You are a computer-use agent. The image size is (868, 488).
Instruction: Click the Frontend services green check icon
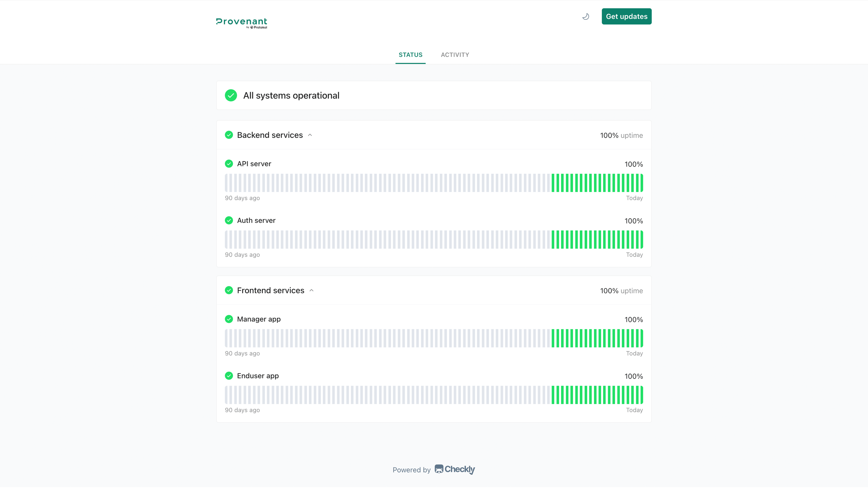click(229, 290)
